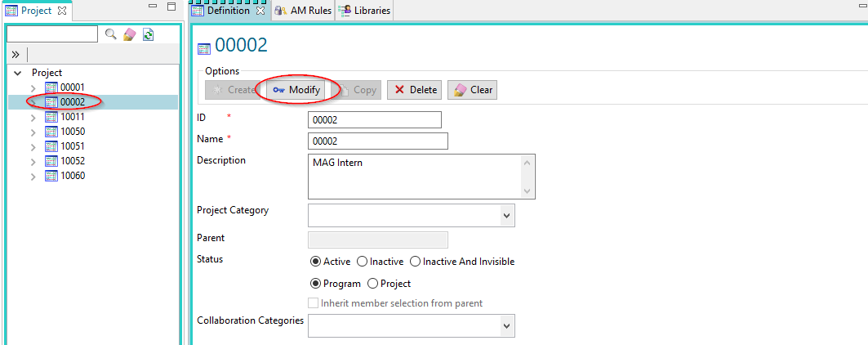The image size is (868, 345).
Task: Click the 10060 project icon in tree
Action: pos(51,176)
